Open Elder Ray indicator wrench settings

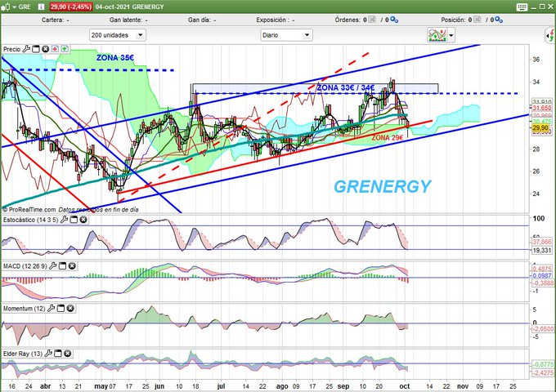48,354
